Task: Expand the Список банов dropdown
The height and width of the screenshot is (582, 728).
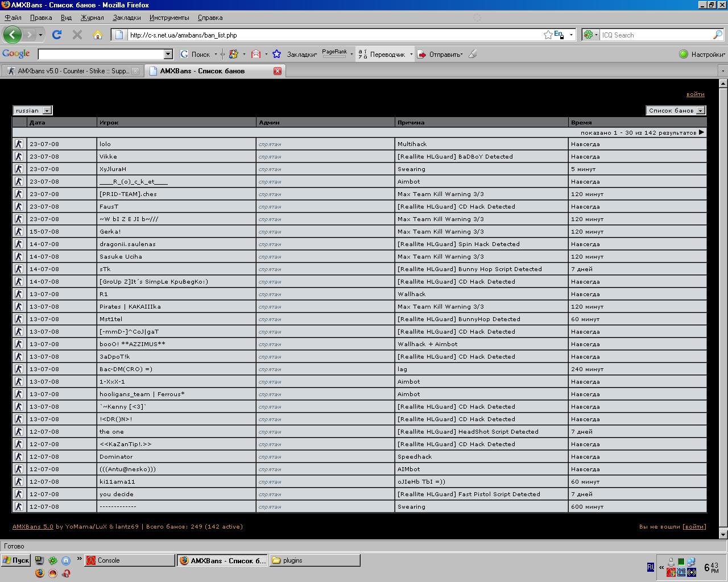Action: click(x=676, y=110)
